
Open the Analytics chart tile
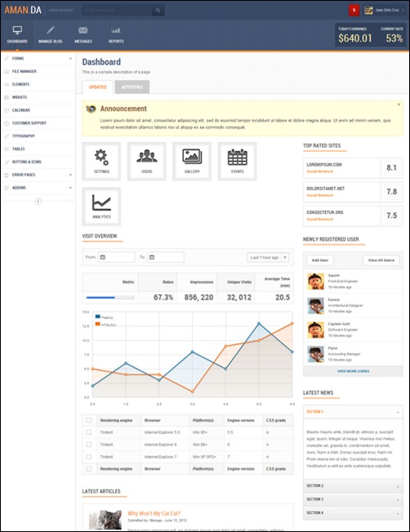[x=101, y=207]
